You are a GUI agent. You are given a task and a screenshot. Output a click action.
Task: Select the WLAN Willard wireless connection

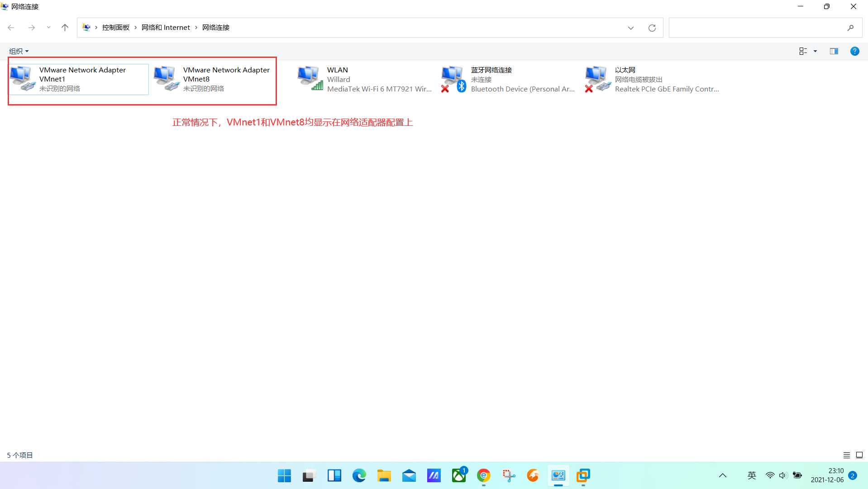pos(365,79)
